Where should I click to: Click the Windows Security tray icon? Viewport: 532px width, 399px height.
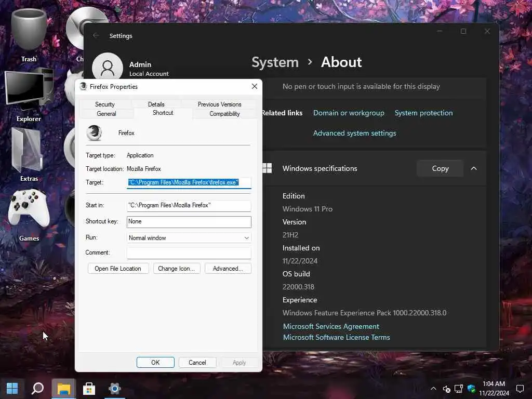click(x=471, y=389)
